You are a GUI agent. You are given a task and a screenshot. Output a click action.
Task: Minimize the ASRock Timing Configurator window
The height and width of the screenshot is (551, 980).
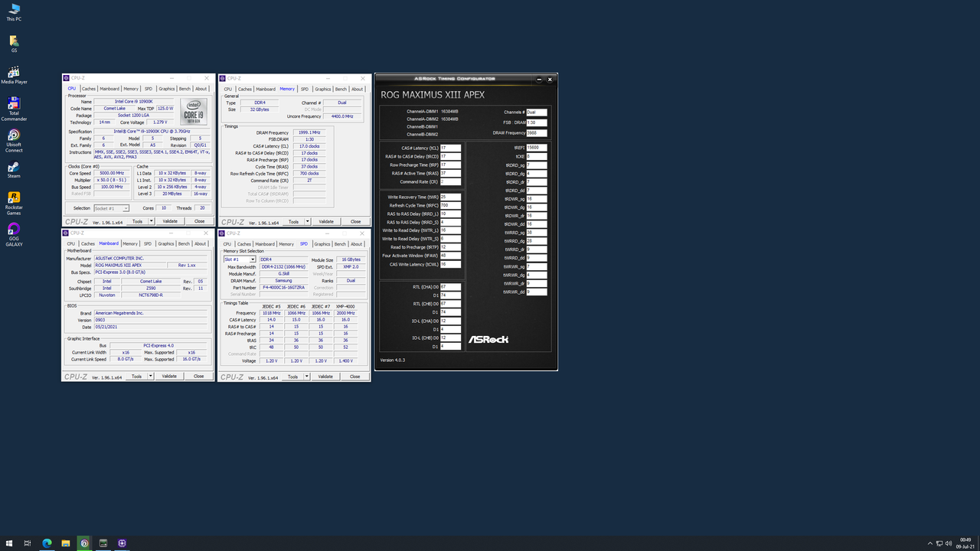[x=539, y=79]
